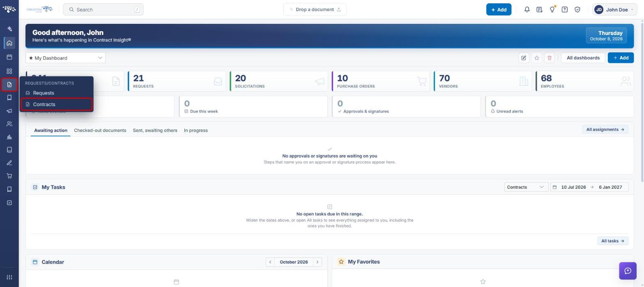The width and height of the screenshot is (644, 287).
Task: Open the sliders settings icon at sidebar bottom
Action: [9, 277]
